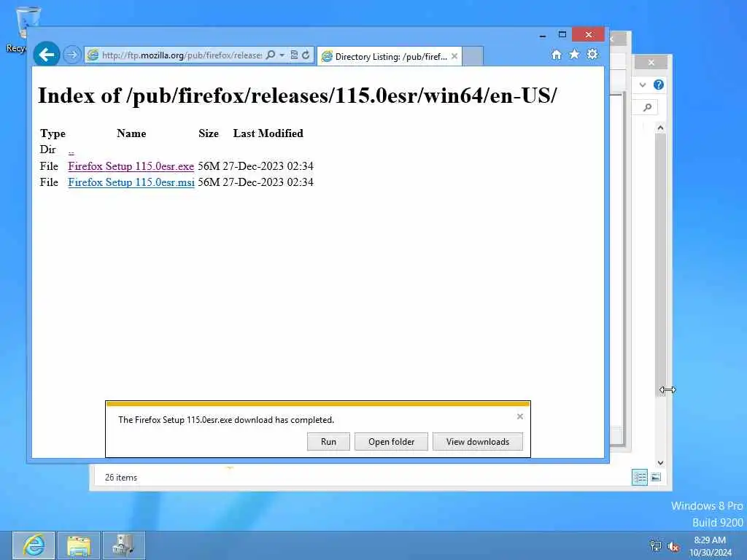747x560 pixels.
Task: Click the 'Size' column header text
Action: (209, 133)
